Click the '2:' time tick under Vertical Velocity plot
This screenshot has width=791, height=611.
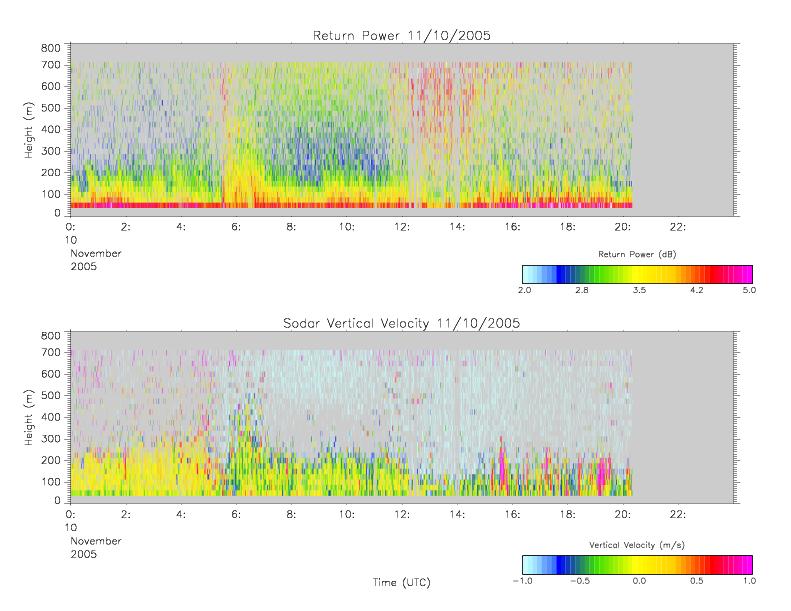tap(126, 515)
